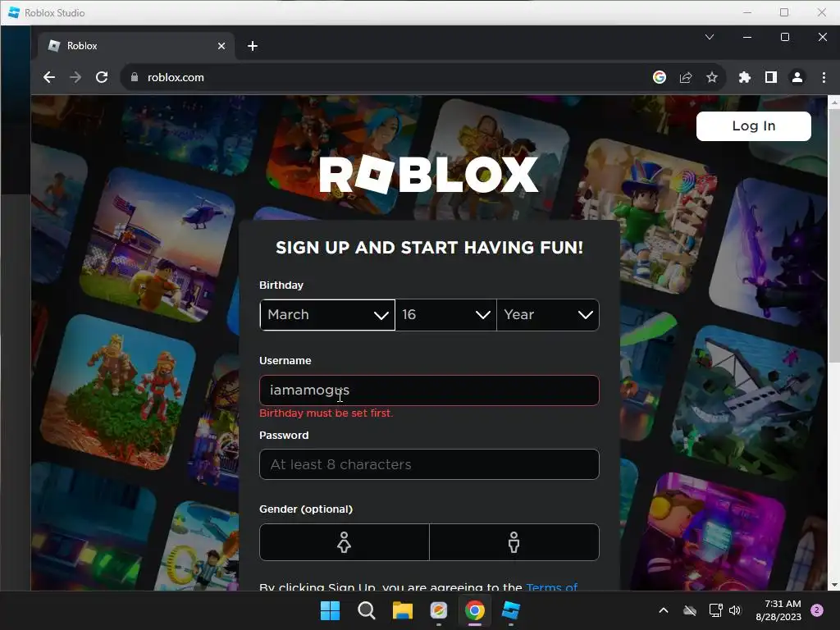This screenshot has height=630, width=840.
Task: Select the male gender option
Action: point(514,542)
